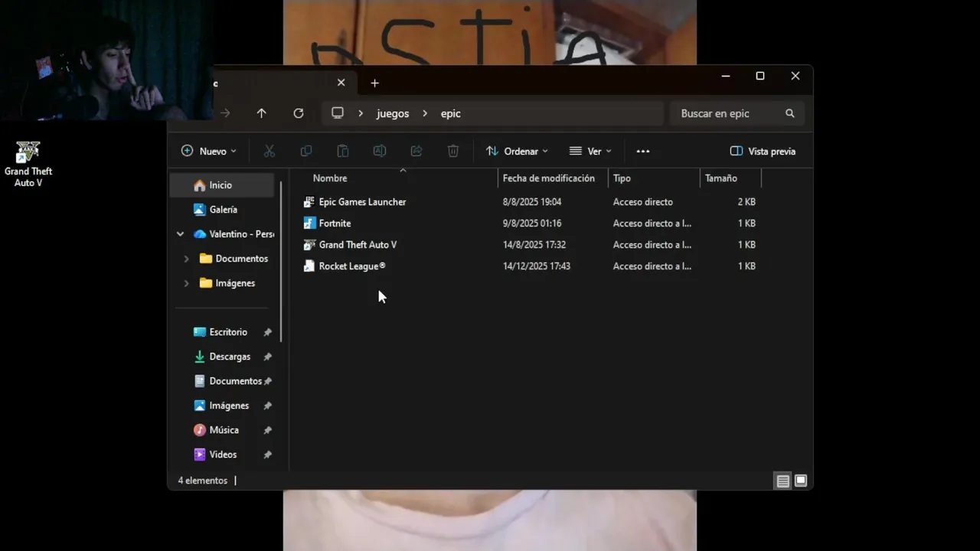
Task: Open the Grand Theft Auto V desktop shortcut
Action: tap(28, 164)
